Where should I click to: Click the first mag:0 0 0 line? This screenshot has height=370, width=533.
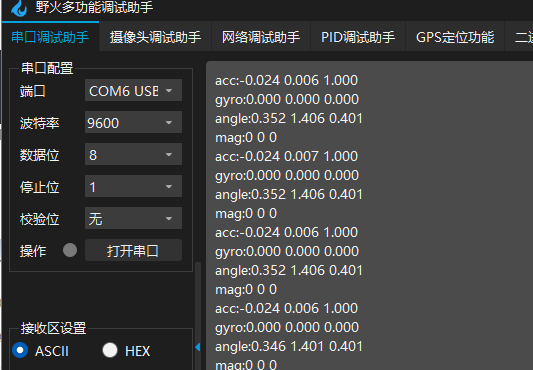[246, 138]
